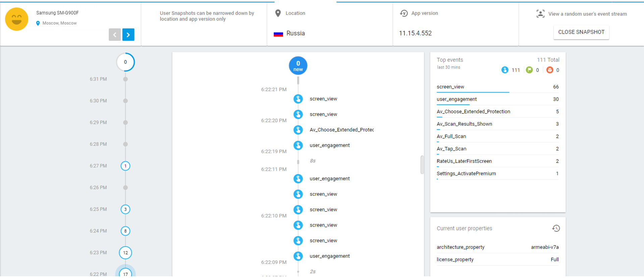Click the 'Moscow, Moscow' location text

coord(59,23)
